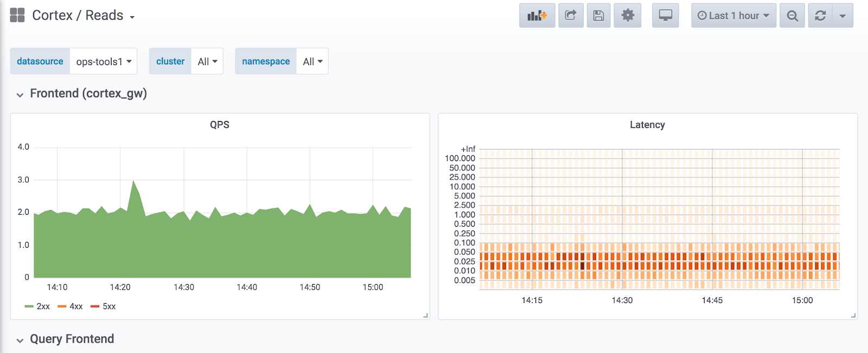Toggle the 5xx series in the legend
The width and height of the screenshot is (868, 353).
click(103, 306)
